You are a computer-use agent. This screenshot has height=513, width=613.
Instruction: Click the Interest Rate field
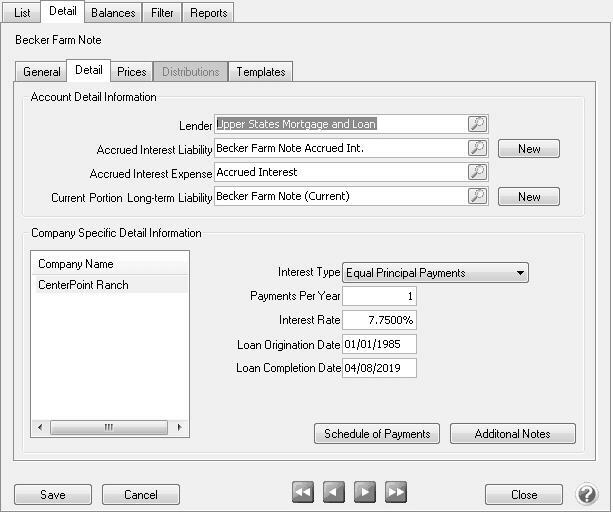pos(379,320)
